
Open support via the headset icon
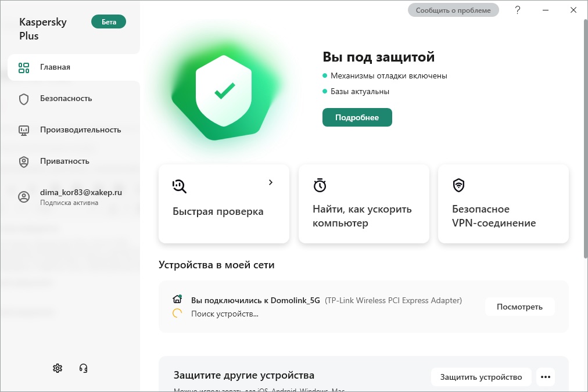83,368
